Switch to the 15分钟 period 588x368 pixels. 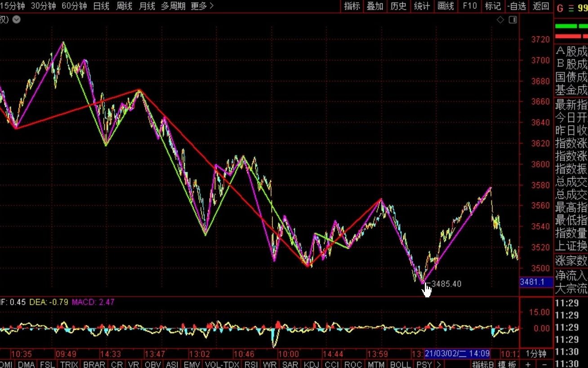[x=12, y=6]
